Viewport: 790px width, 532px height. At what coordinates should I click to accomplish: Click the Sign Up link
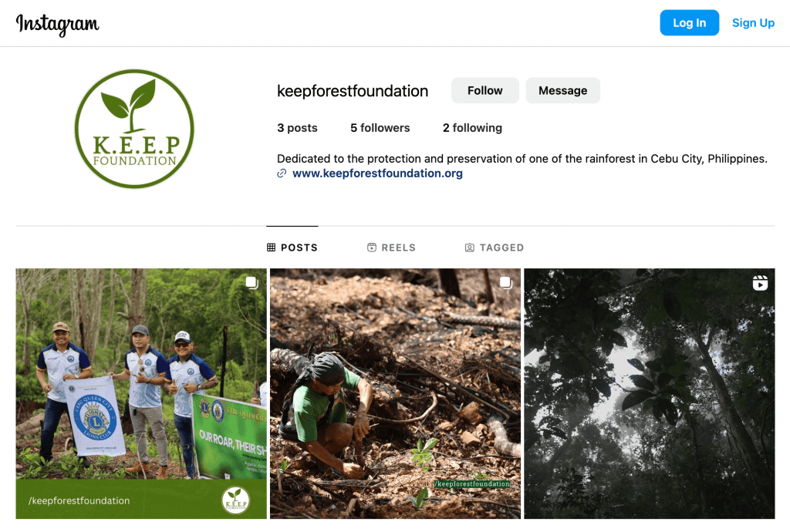point(753,22)
